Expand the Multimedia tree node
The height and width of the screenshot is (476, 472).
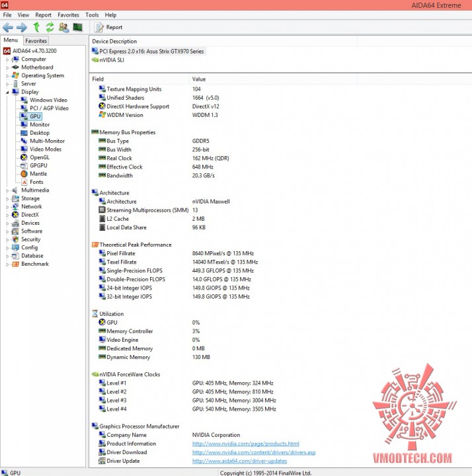coord(7,190)
